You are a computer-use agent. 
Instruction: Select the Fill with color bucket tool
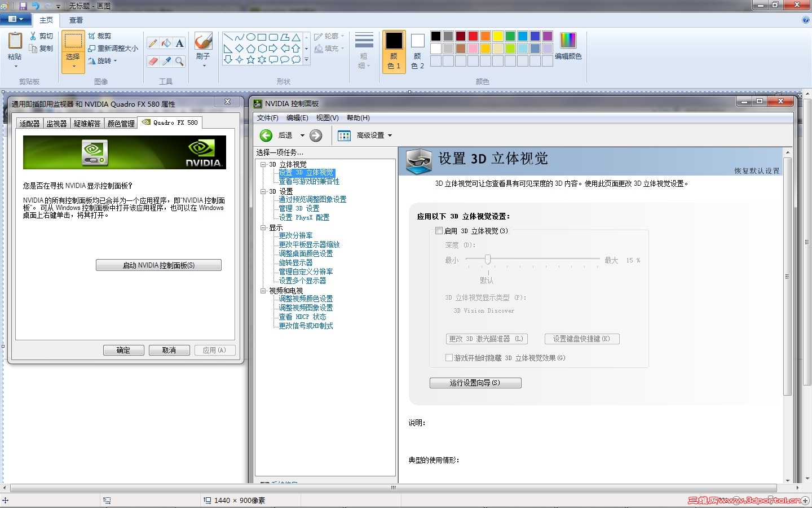(166, 43)
